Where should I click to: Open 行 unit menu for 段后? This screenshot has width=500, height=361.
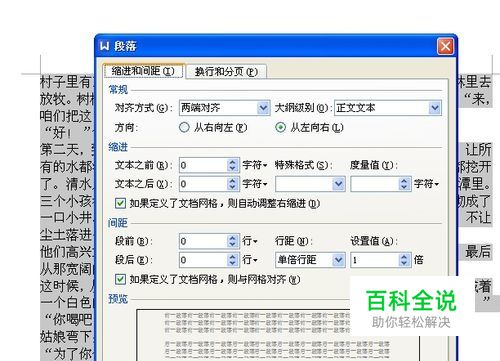[x=250, y=260]
